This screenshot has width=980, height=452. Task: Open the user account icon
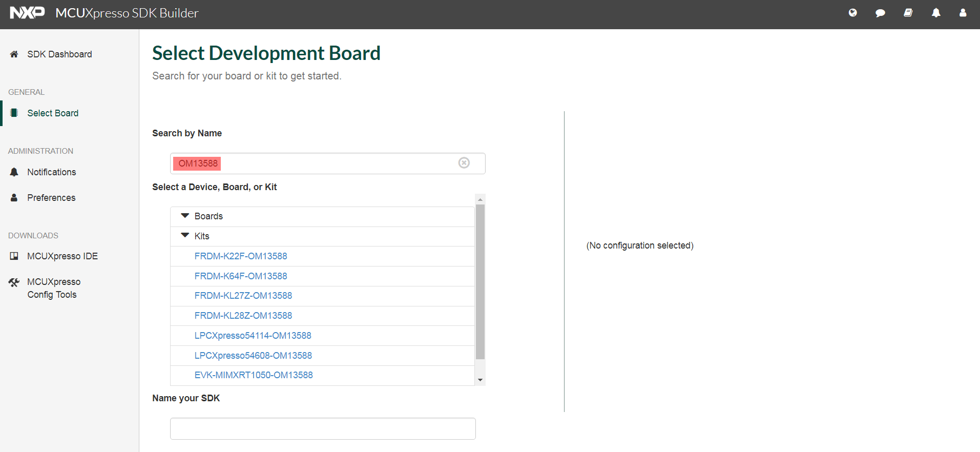coord(963,13)
